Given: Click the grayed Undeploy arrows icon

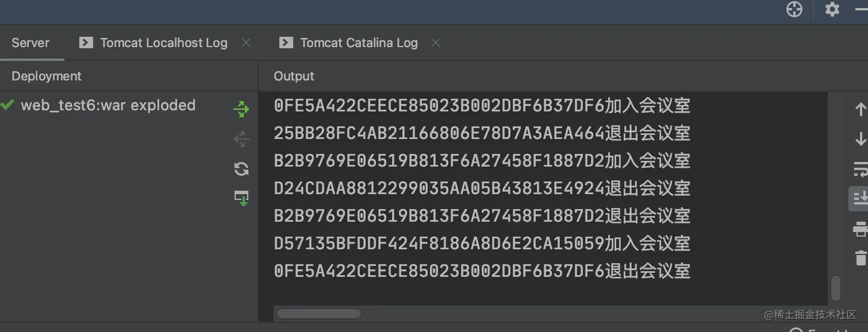Looking at the screenshot, I should [241, 139].
